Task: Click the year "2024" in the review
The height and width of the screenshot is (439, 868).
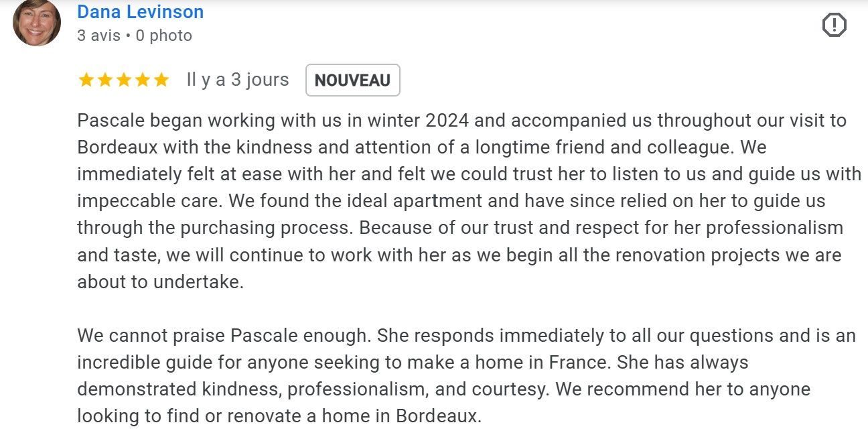Action: [447, 121]
